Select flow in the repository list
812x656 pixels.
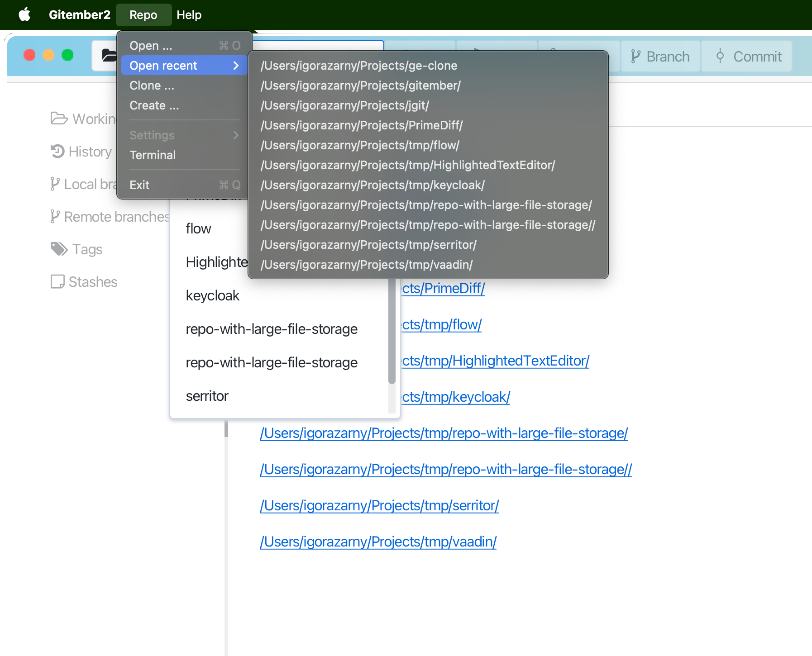pyautogui.click(x=279, y=228)
